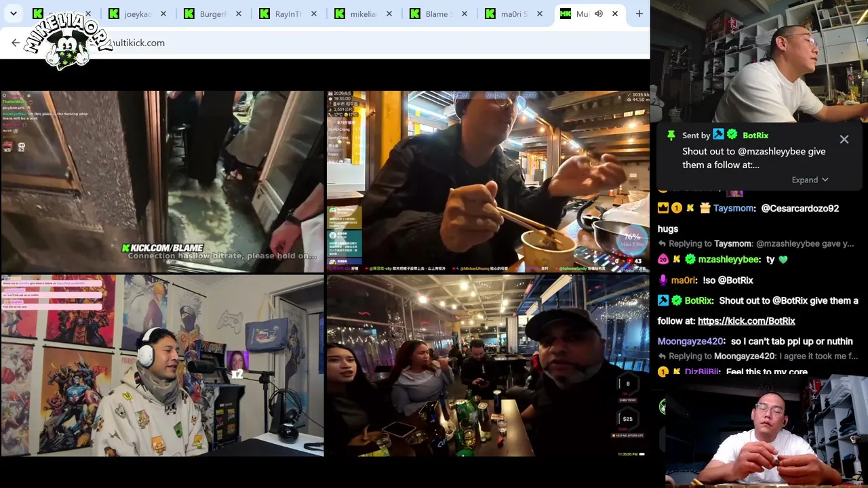The height and width of the screenshot is (488, 868).
Task: Click the reply arrow before Replying to Moongayze420
Action: [x=662, y=356]
